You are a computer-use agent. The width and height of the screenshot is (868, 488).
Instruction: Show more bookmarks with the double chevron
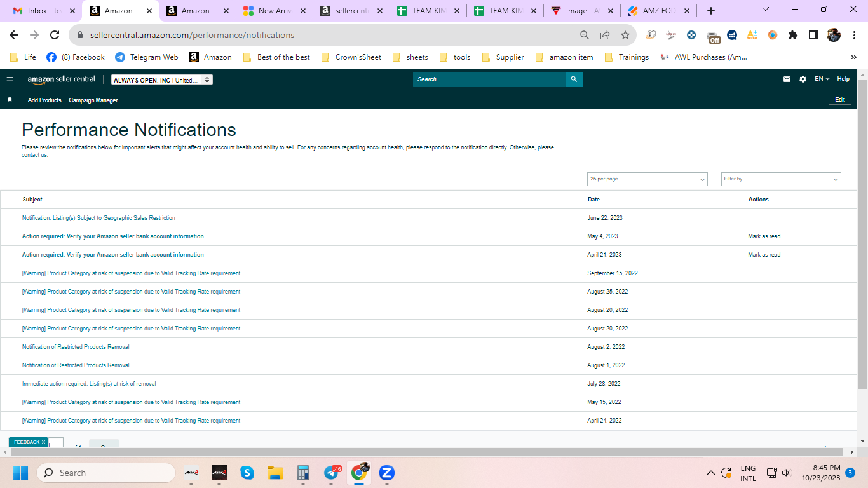coord(853,57)
